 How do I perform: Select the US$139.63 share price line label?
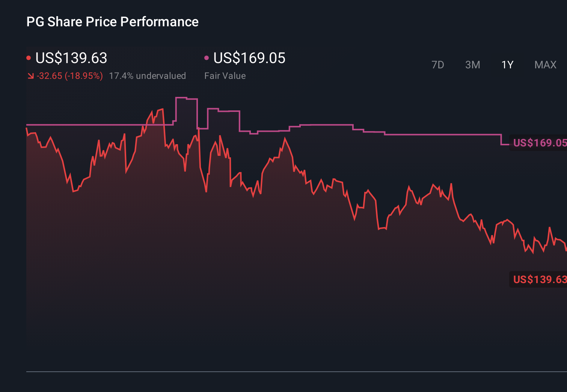pos(540,280)
